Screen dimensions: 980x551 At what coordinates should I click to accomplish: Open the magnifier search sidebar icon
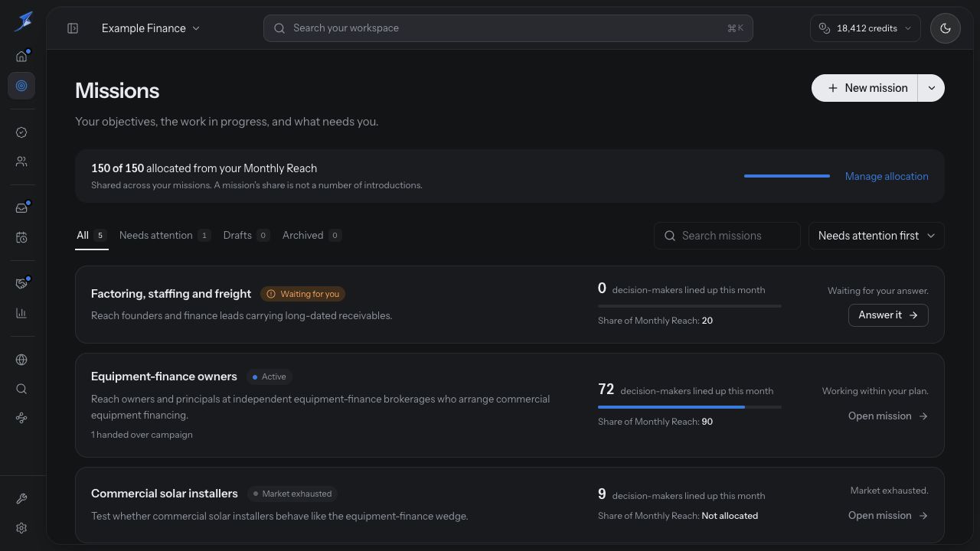click(21, 389)
